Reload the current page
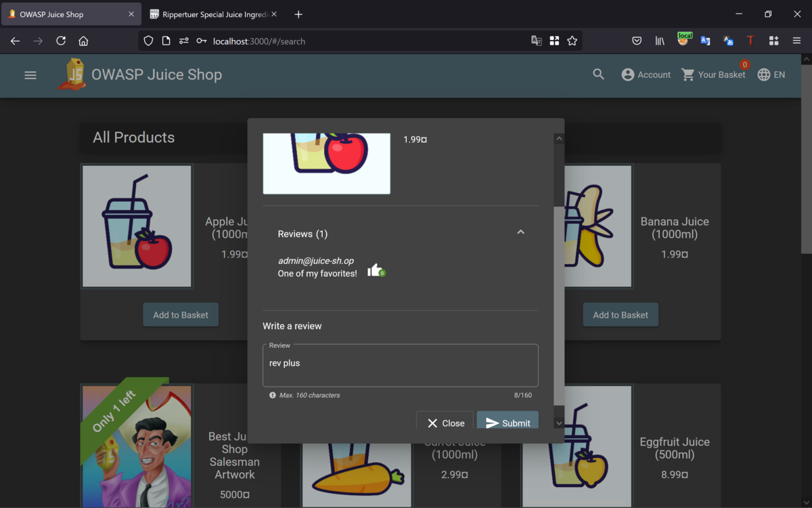 coord(61,41)
